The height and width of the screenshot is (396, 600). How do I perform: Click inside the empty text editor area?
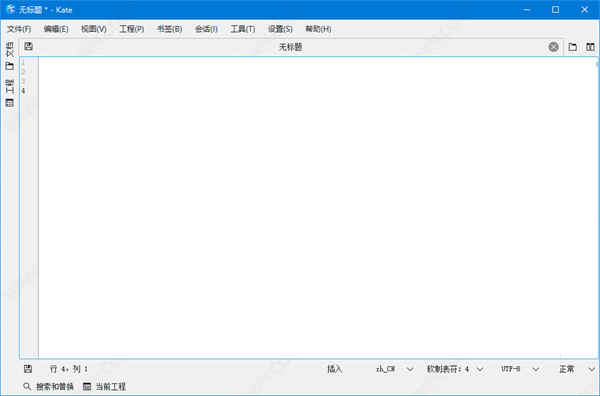pyautogui.click(x=318, y=208)
